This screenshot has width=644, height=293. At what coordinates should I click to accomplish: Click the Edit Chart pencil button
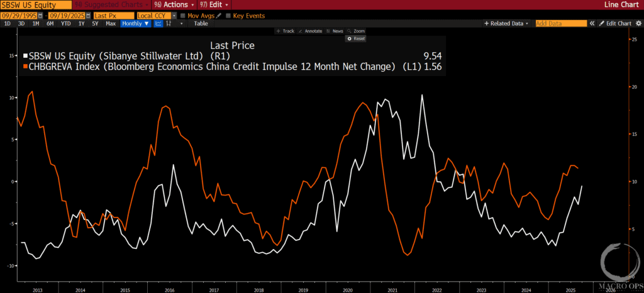(x=615, y=23)
